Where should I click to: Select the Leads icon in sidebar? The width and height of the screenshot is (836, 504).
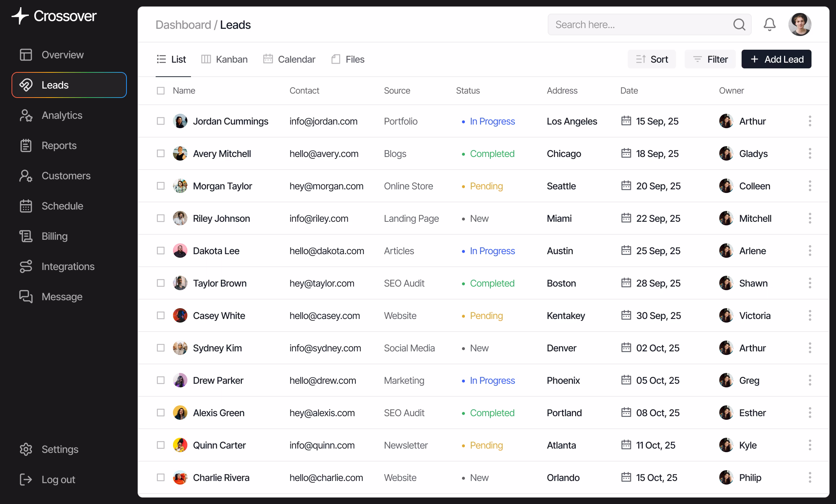pyautogui.click(x=26, y=85)
